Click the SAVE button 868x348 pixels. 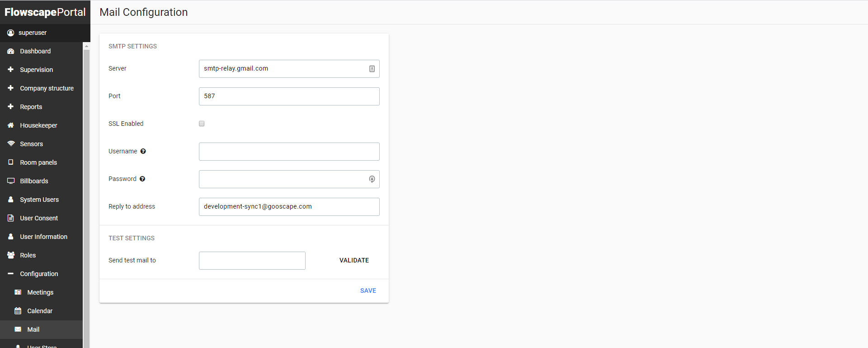click(x=368, y=291)
